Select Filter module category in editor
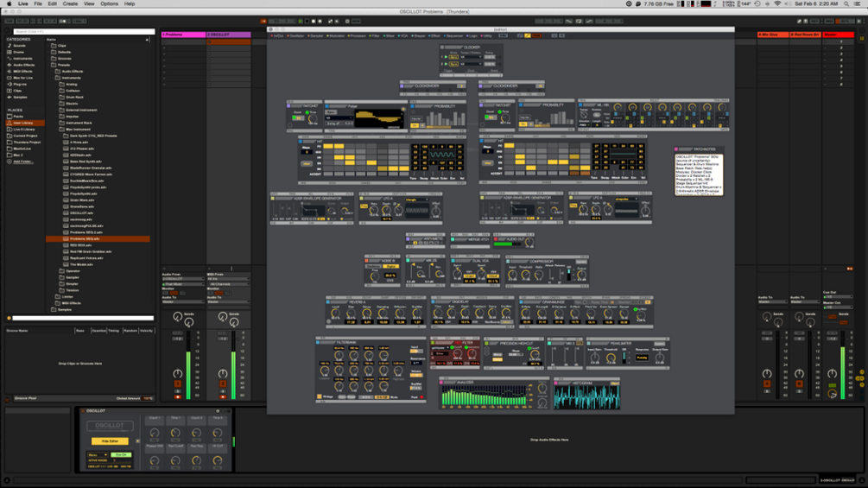 tap(376, 35)
